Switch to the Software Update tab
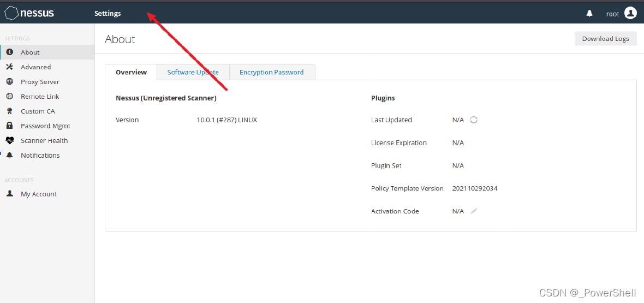 point(193,72)
